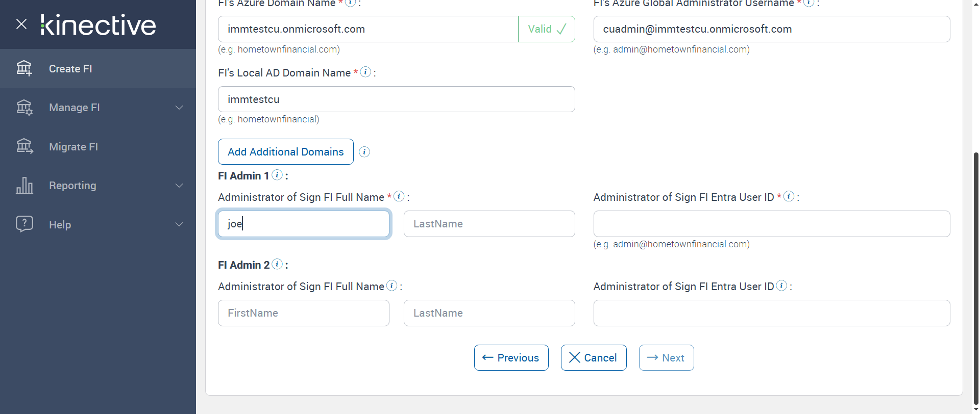Open the Migrate FI menu item

(73, 147)
